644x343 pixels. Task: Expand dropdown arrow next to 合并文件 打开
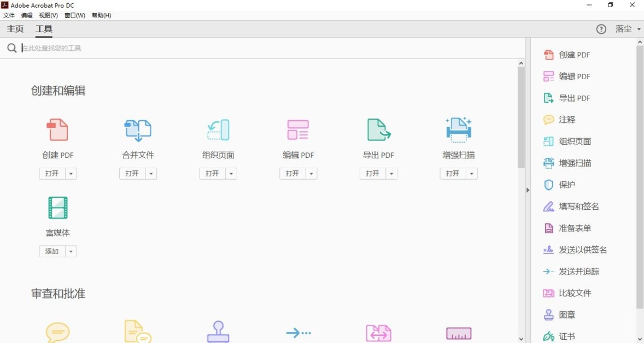[151, 174]
